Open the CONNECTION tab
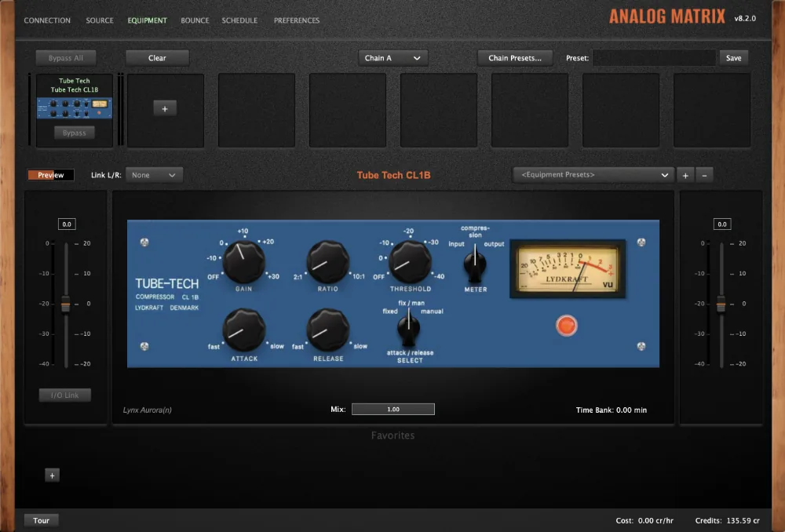This screenshot has height=532, width=785. [x=47, y=20]
